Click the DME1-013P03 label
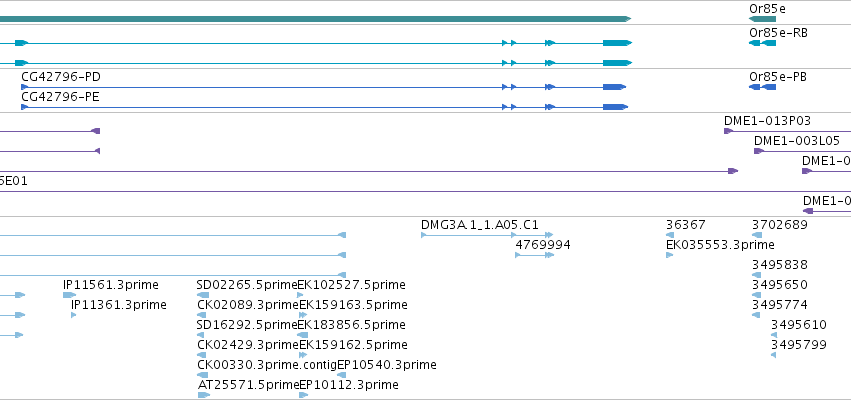851x400 pixels. [x=767, y=120]
